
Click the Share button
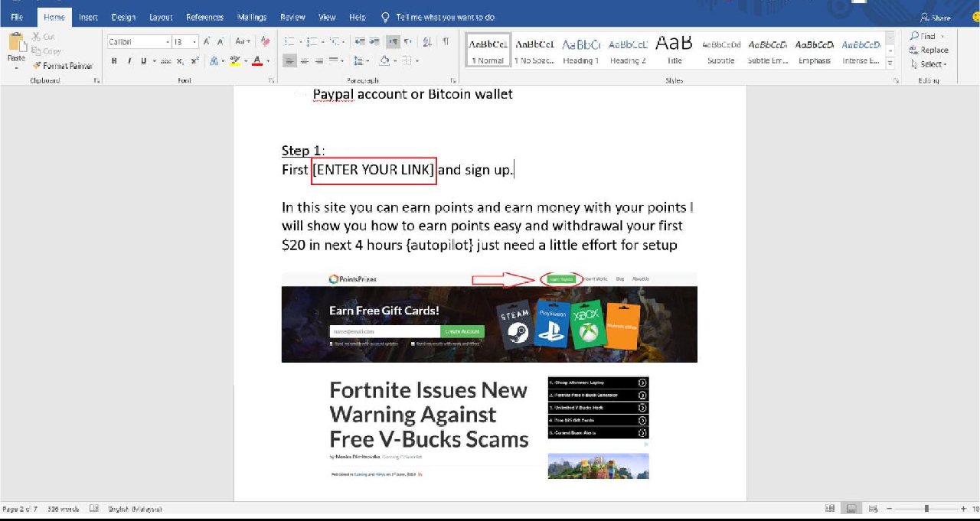pos(936,18)
